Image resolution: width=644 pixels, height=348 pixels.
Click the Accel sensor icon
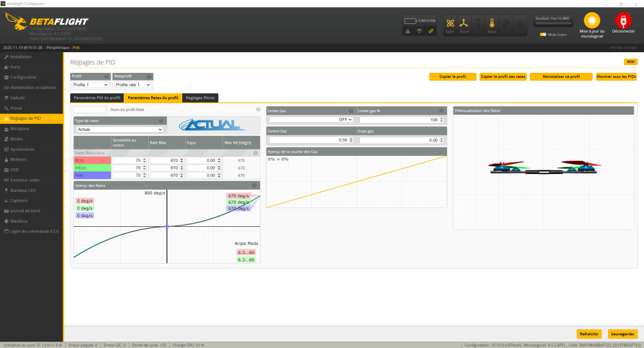click(x=464, y=24)
